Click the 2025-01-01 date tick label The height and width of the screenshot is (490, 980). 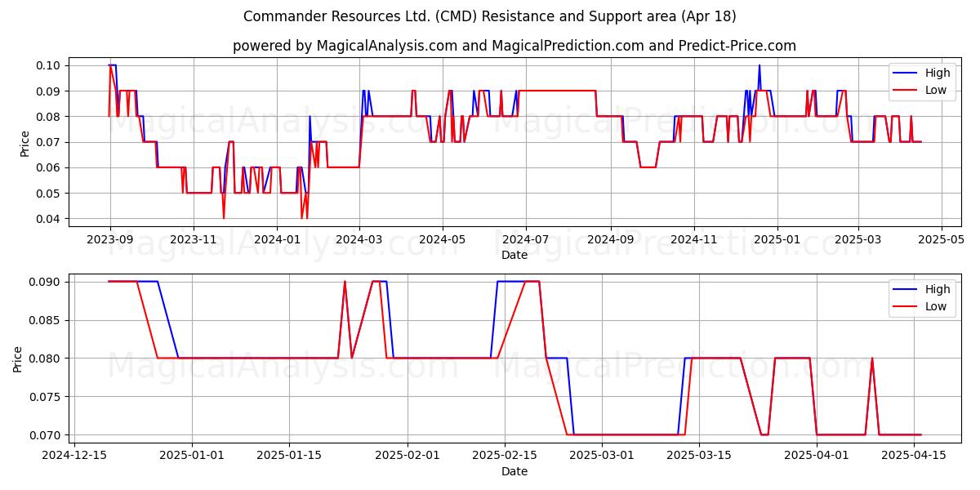pyautogui.click(x=192, y=456)
